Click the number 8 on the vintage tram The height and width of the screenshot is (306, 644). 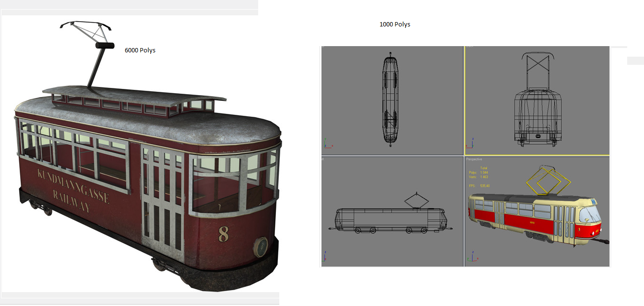(223, 233)
